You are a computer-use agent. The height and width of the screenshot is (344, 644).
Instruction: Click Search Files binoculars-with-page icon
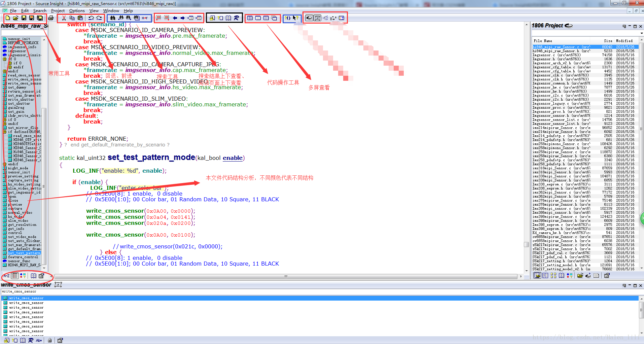tap(137, 18)
